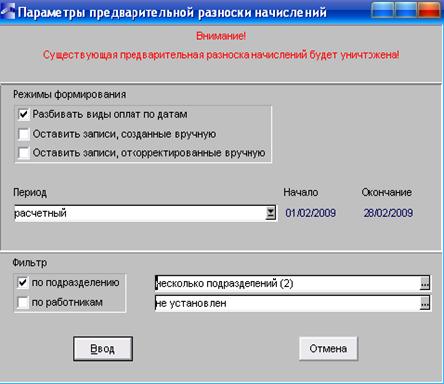444x384 pixels.
Task: Select end date 28/02/2009
Action: pos(388,213)
